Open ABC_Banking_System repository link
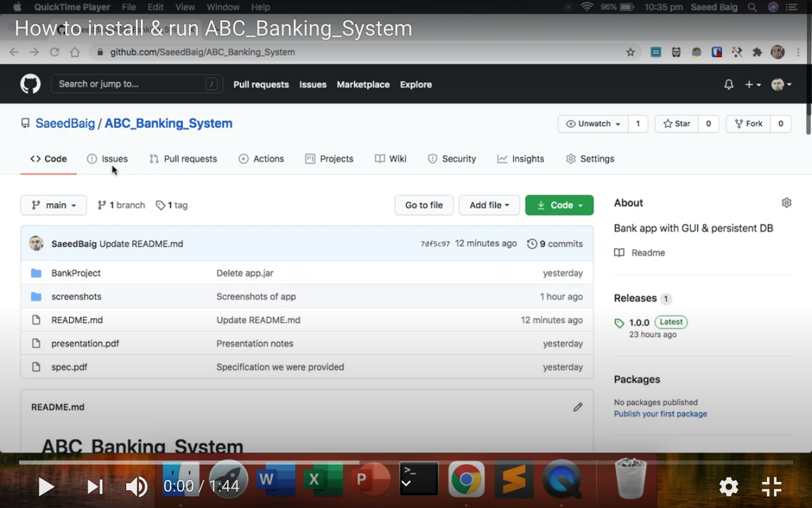 pos(169,123)
